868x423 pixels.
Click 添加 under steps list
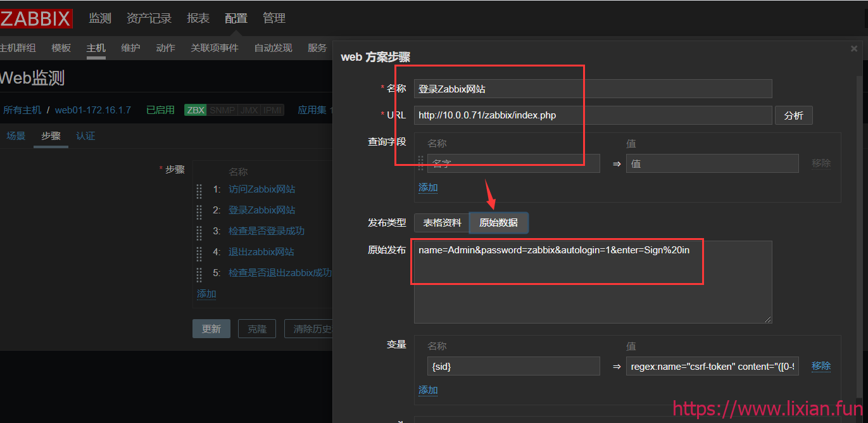point(206,294)
